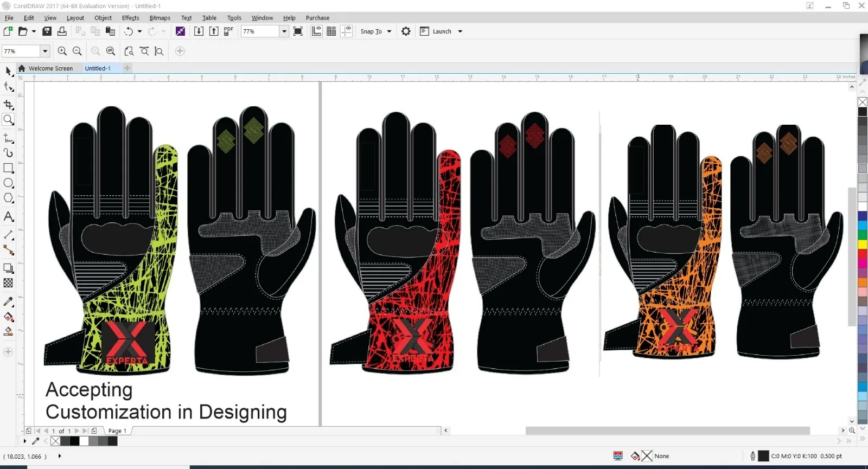The width and height of the screenshot is (868, 469).
Task: Select the Page 1 tab
Action: click(x=117, y=431)
